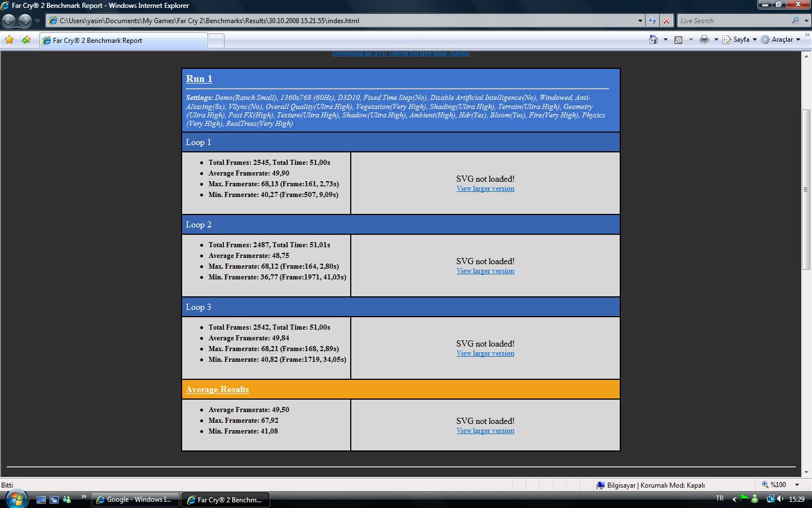Click the volume speaker tray icon
The image size is (812, 508).
(780, 499)
